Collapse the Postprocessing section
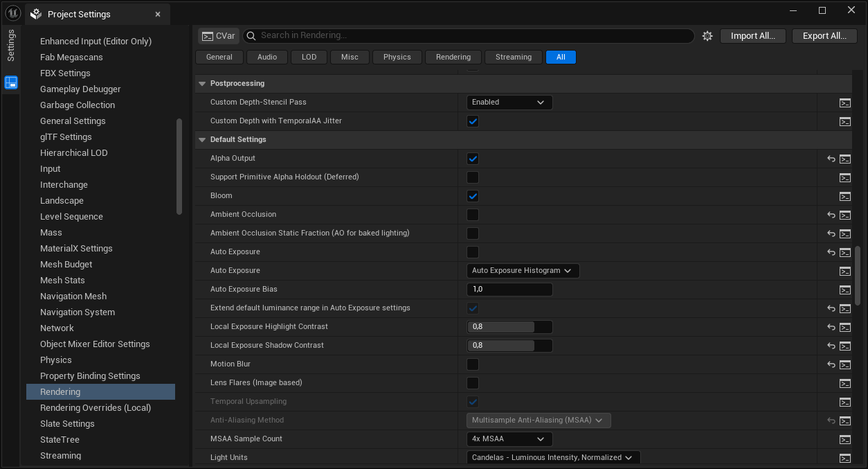 (x=202, y=84)
